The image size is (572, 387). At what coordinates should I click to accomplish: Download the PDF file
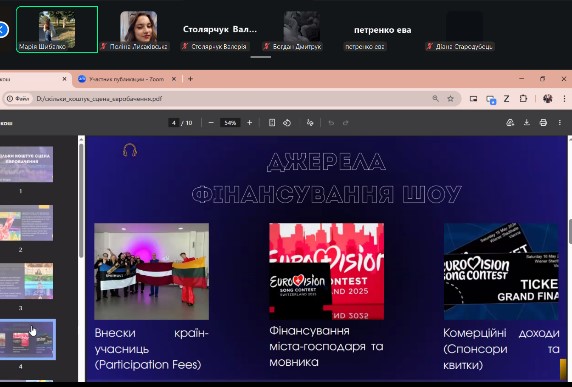pyautogui.click(x=527, y=123)
